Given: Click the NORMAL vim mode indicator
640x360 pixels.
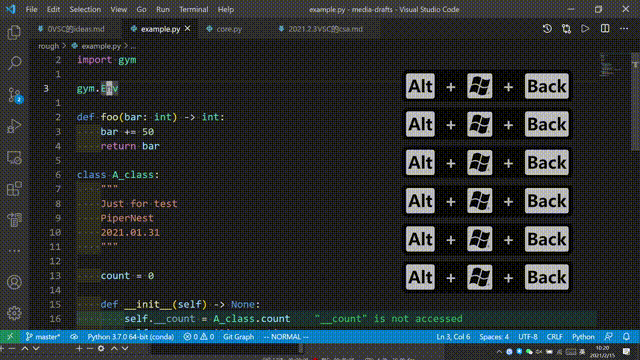Looking at the screenshot, I should pyautogui.click(x=286, y=337).
